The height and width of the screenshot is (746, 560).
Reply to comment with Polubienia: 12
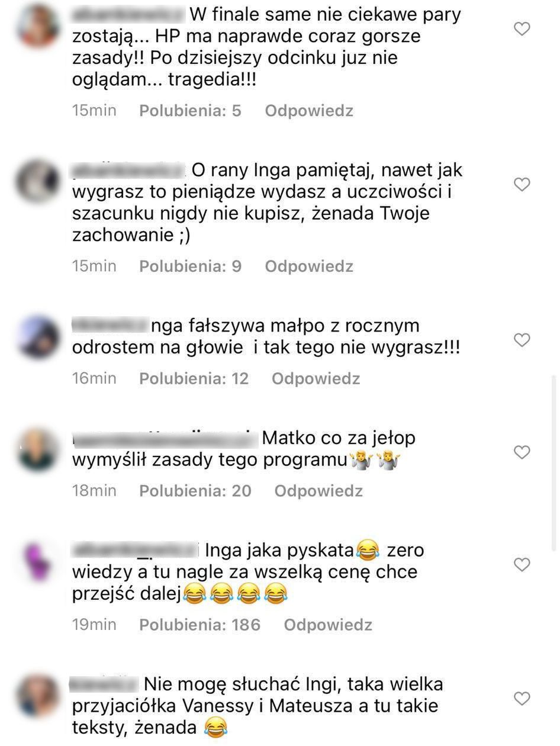316,378
